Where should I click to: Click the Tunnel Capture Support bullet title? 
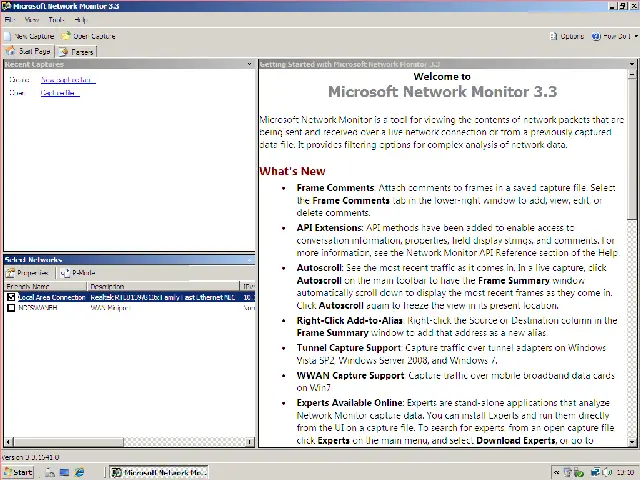(x=349, y=348)
